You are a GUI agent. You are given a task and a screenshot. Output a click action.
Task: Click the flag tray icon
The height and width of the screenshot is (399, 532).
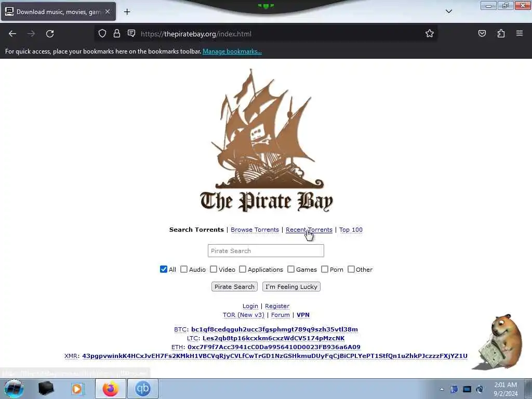click(454, 389)
